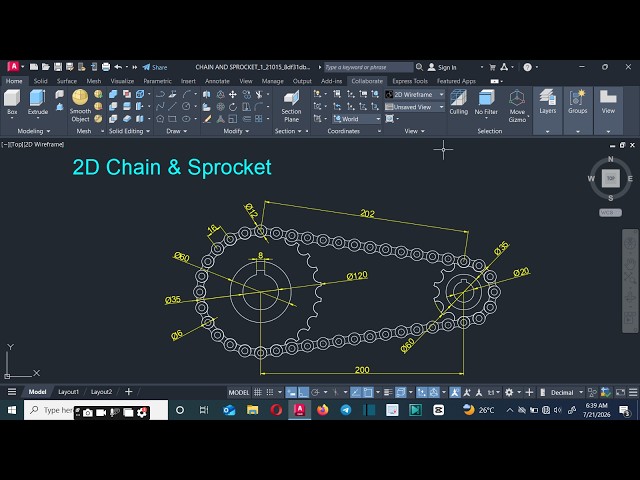The height and width of the screenshot is (480, 640).
Task: Click the Trim scissors tool
Action: click(259, 95)
